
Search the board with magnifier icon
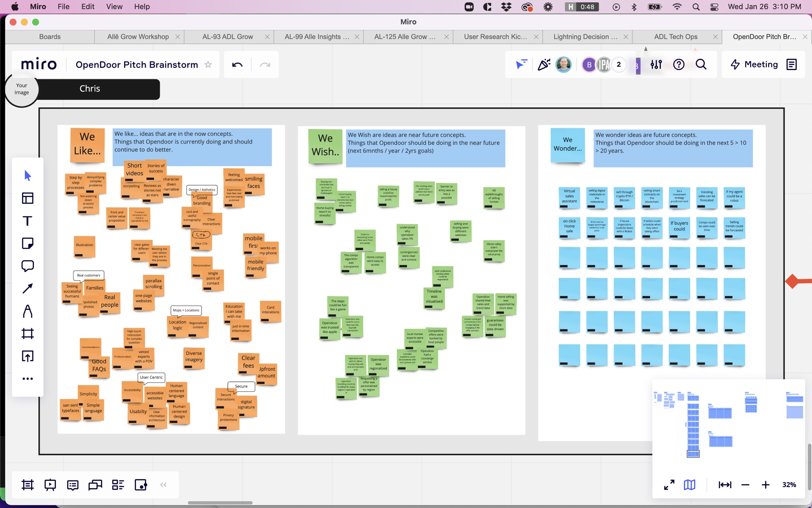point(701,65)
